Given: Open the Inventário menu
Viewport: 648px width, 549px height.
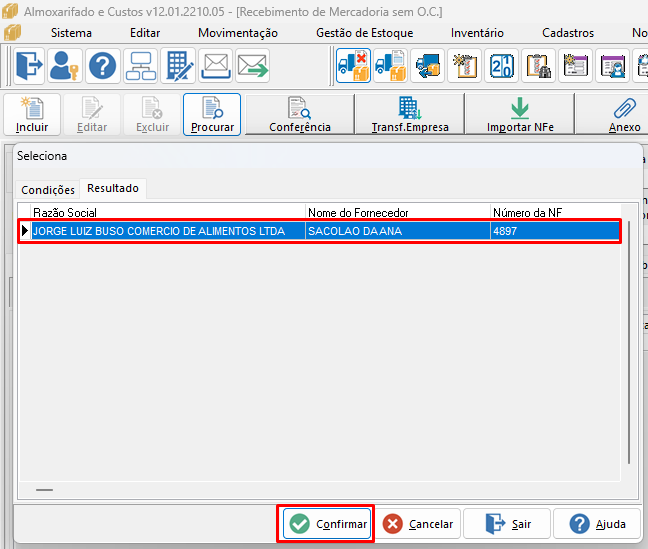Looking at the screenshot, I should 477,33.
